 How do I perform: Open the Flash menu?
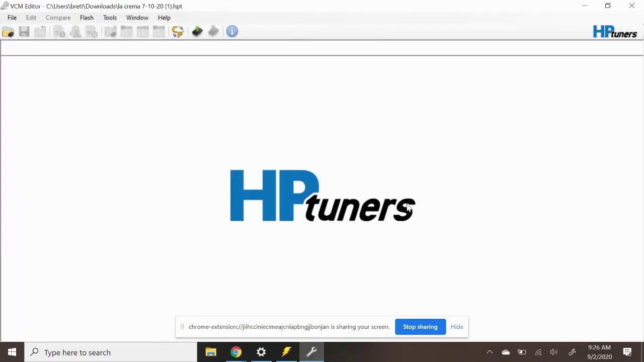[87, 18]
